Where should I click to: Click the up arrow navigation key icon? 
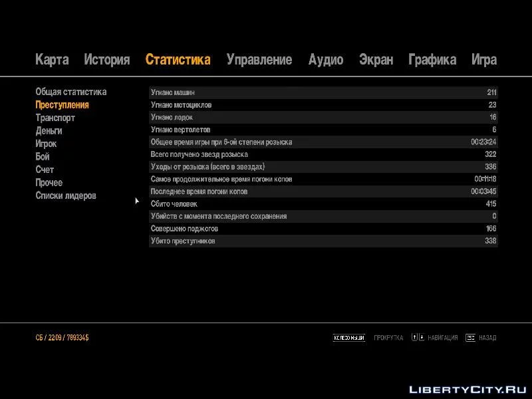(x=415, y=338)
